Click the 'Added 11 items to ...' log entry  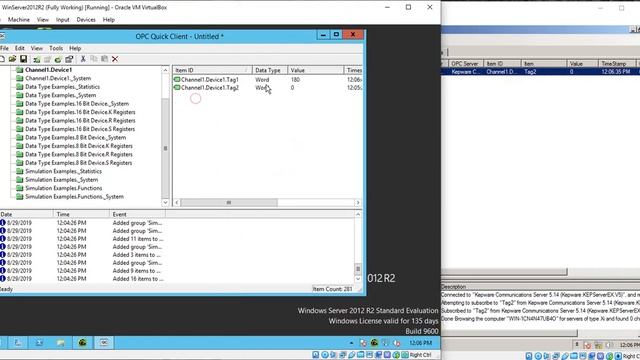click(138, 239)
